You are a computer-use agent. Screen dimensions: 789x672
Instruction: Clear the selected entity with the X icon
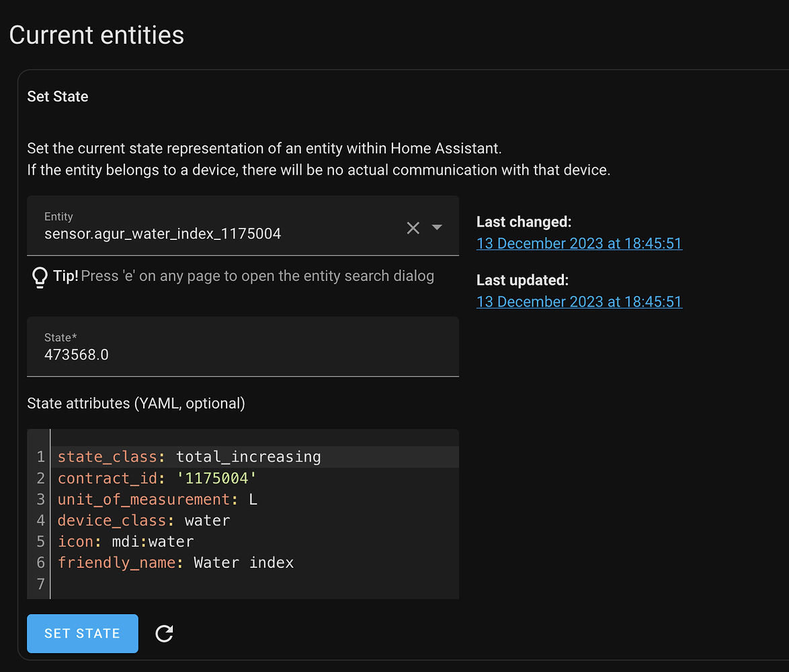(x=413, y=228)
